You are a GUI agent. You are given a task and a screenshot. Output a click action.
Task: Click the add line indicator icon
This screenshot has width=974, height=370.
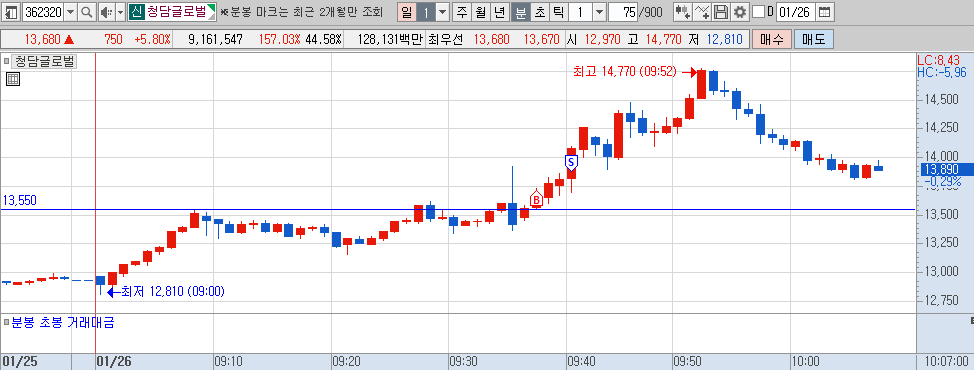point(701,12)
